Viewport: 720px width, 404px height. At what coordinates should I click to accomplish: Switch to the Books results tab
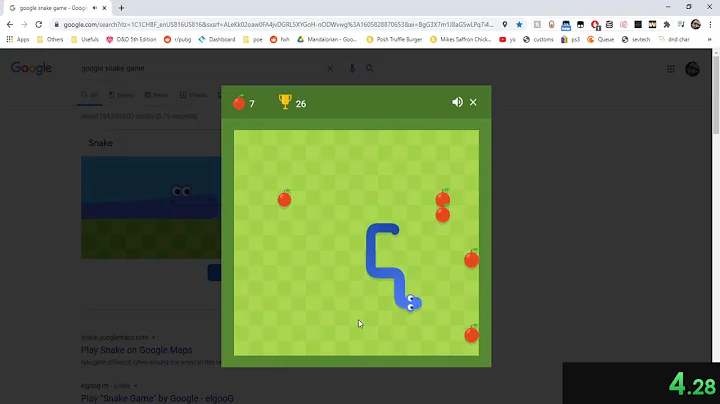(x=121, y=95)
